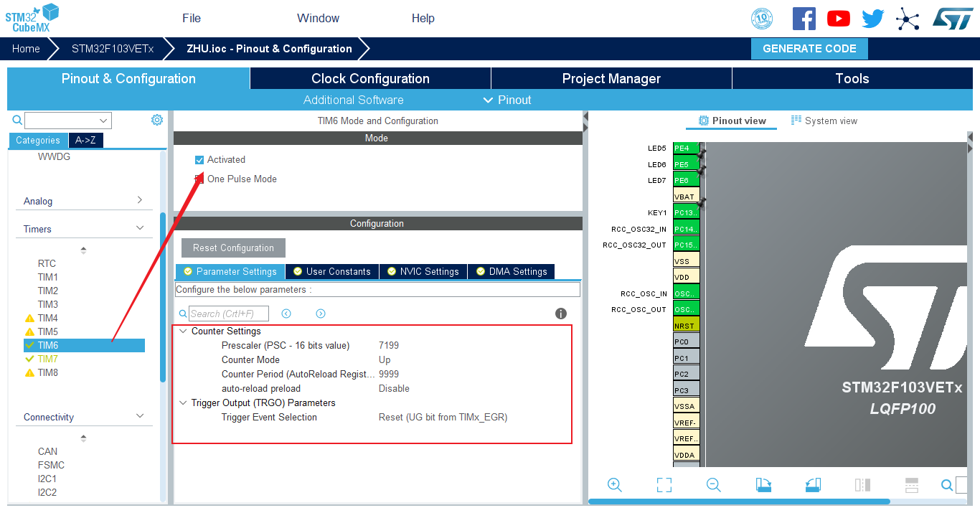Open the NVIC Settings tab
980x513 pixels.
(x=423, y=272)
